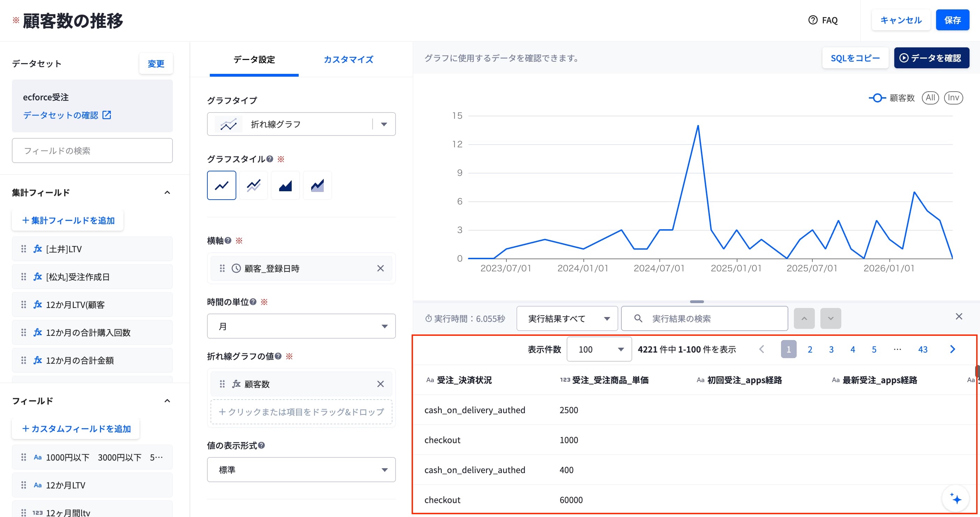Click the 時間の単位 help icon
Viewport: 980px width, 517px height.
click(253, 302)
